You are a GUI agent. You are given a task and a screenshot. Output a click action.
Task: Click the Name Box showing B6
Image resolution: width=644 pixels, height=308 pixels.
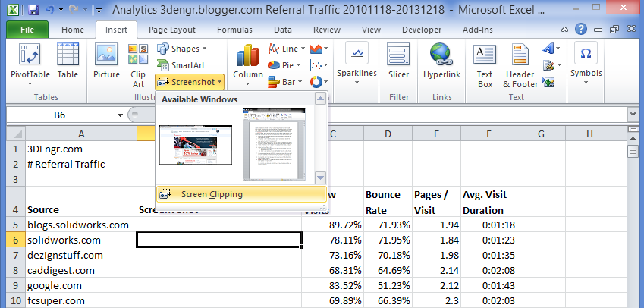[x=60, y=115]
